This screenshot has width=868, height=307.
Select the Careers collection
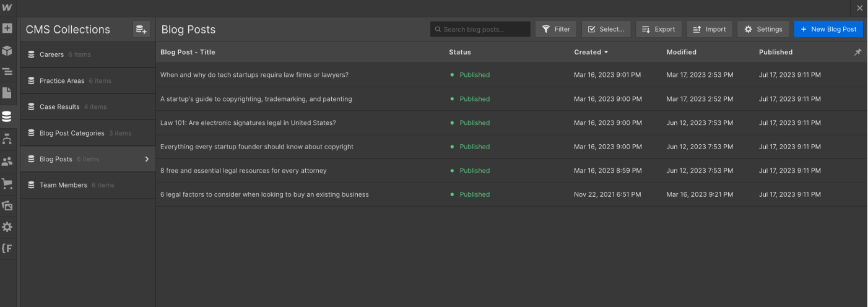pos(51,54)
